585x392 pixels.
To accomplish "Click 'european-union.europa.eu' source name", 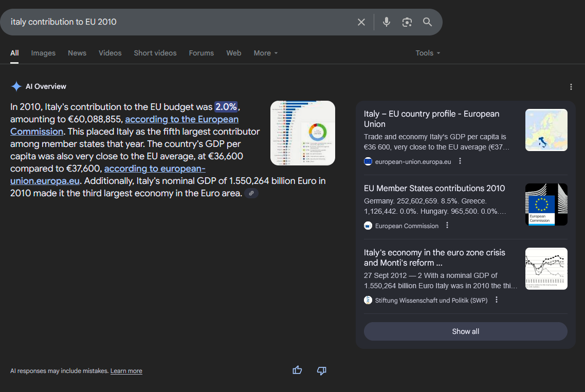I will click(x=413, y=162).
